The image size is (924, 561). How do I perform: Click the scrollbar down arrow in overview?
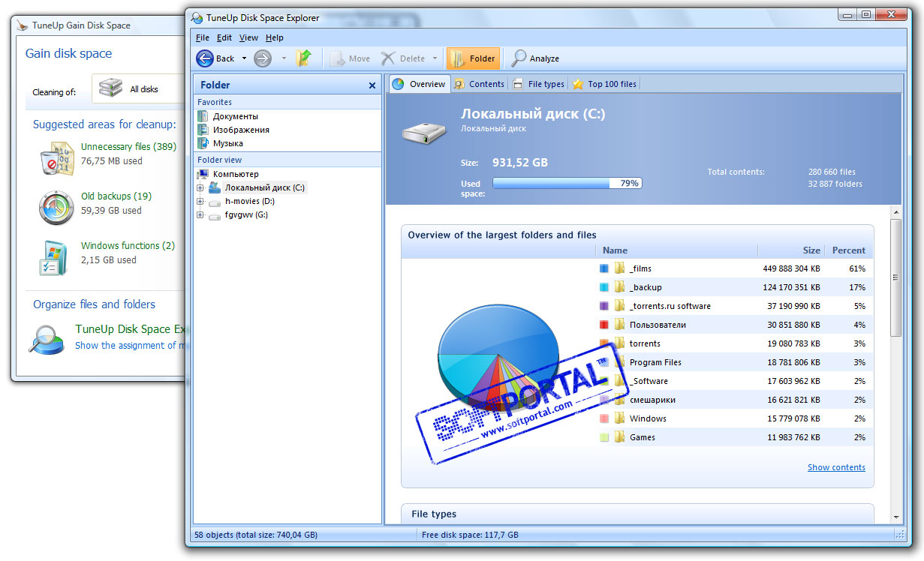click(895, 517)
